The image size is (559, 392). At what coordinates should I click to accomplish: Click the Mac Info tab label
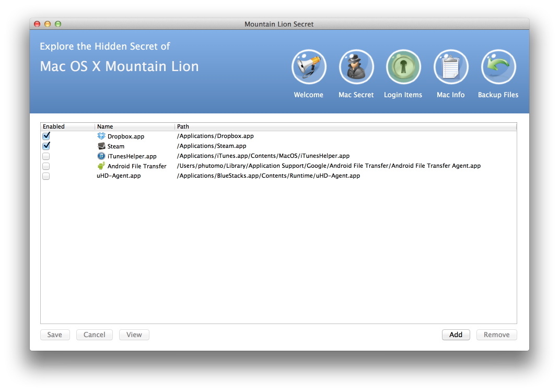(x=451, y=95)
